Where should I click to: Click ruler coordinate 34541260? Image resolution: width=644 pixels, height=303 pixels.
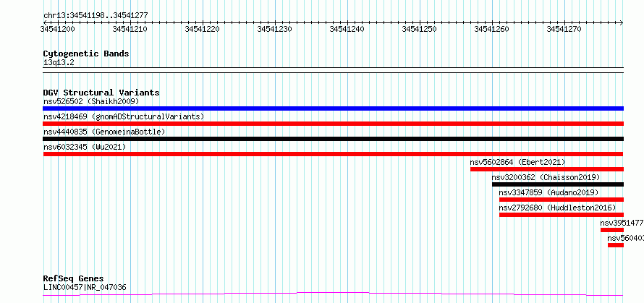click(x=491, y=29)
